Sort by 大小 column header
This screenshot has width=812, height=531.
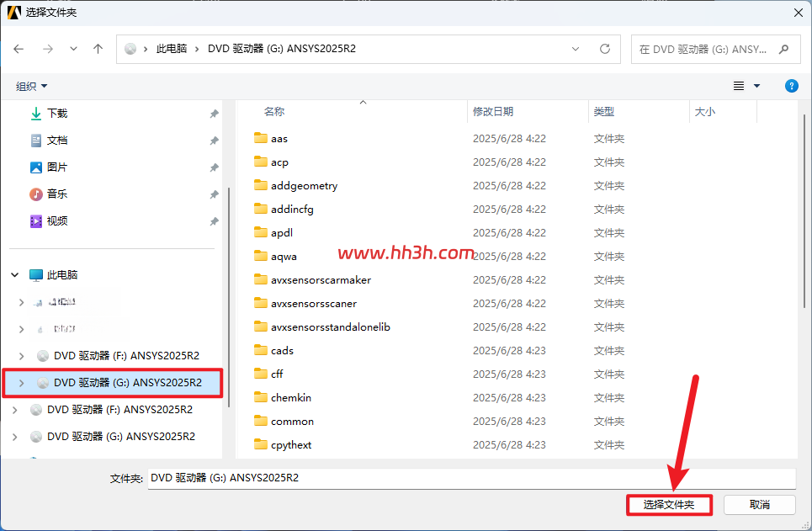(705, 112)
